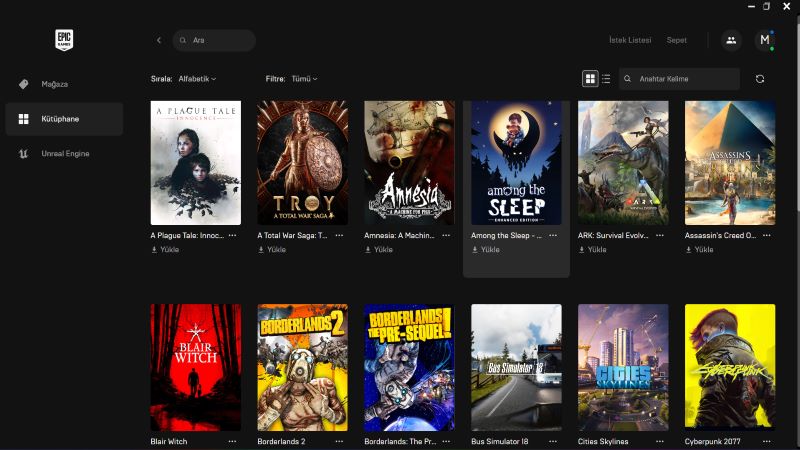This screenshot has width=800, height=450.
Task: Click Yükle under ARK Survival Evolved
Action: point(592,250)
